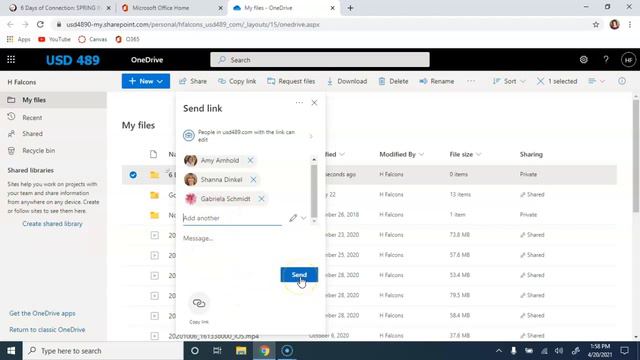Open File Explorer from the taskbar
Screen dimensions: 640x360
pos(241,351)
